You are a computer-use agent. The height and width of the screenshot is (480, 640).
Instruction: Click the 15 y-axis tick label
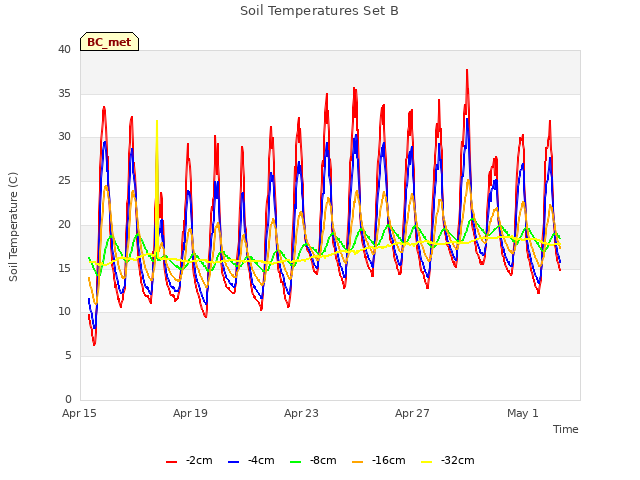tap(64, 268)
